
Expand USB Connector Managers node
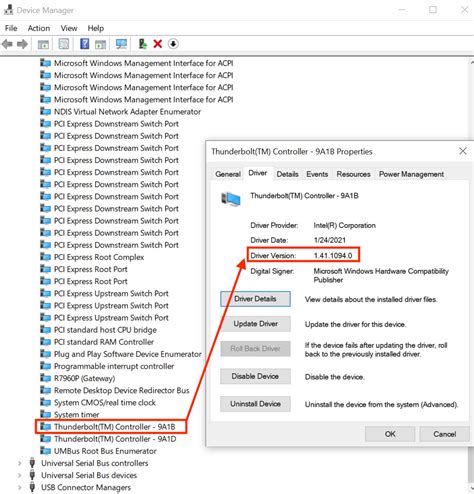click(x=20, y=487)
